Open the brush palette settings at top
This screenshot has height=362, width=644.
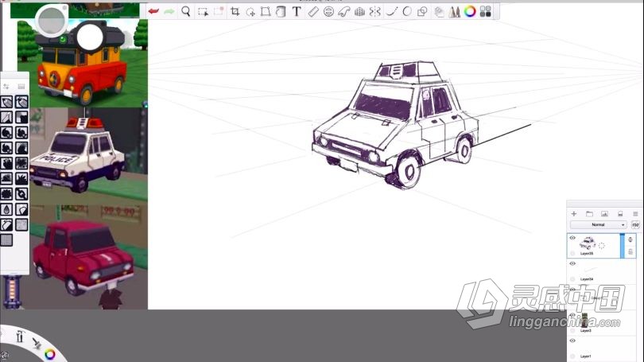pyautogui.click(x=6, y=86)
